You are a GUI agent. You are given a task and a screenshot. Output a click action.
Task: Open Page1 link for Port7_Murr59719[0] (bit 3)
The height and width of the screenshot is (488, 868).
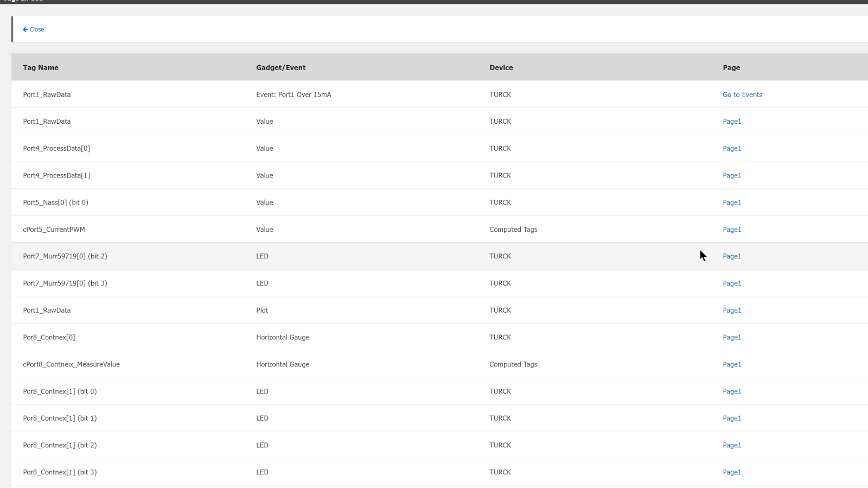pyautogui.click(x=732, y=283)
